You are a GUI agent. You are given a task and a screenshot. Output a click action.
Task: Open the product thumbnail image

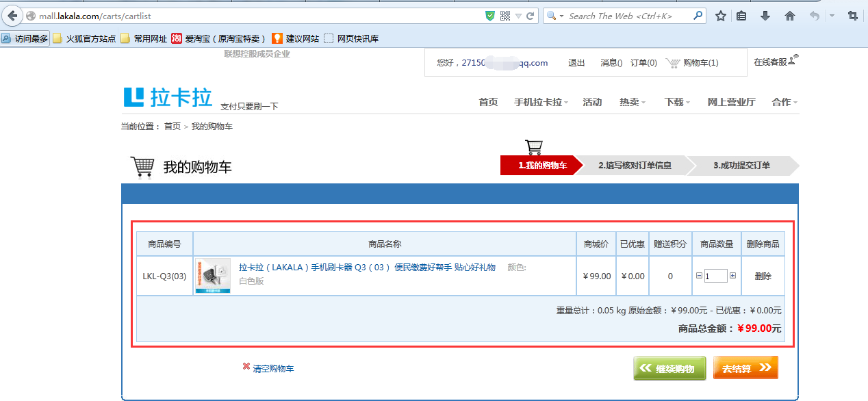click(x=213, y=276)
